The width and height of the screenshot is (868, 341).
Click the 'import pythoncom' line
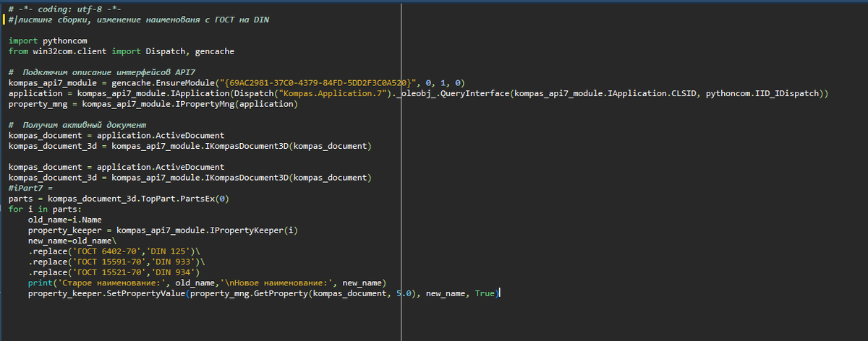coord(48,42)
